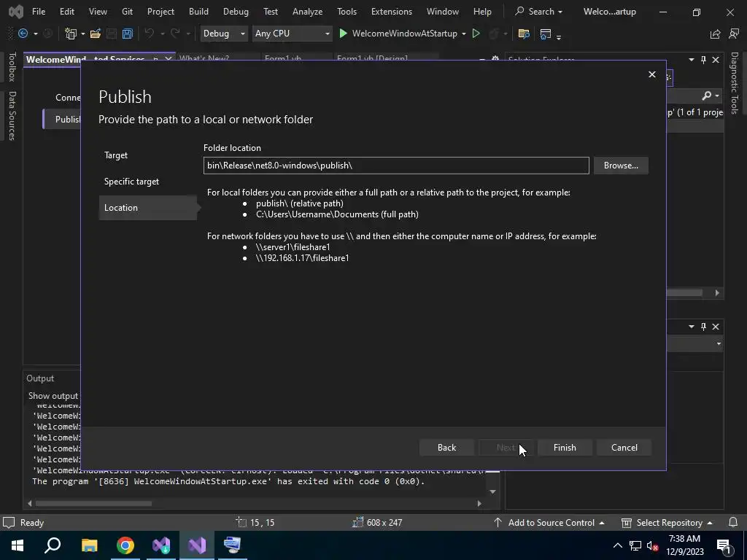Click the Browse... button
This screenshot has height=560, width=747.
pos(621,166)
